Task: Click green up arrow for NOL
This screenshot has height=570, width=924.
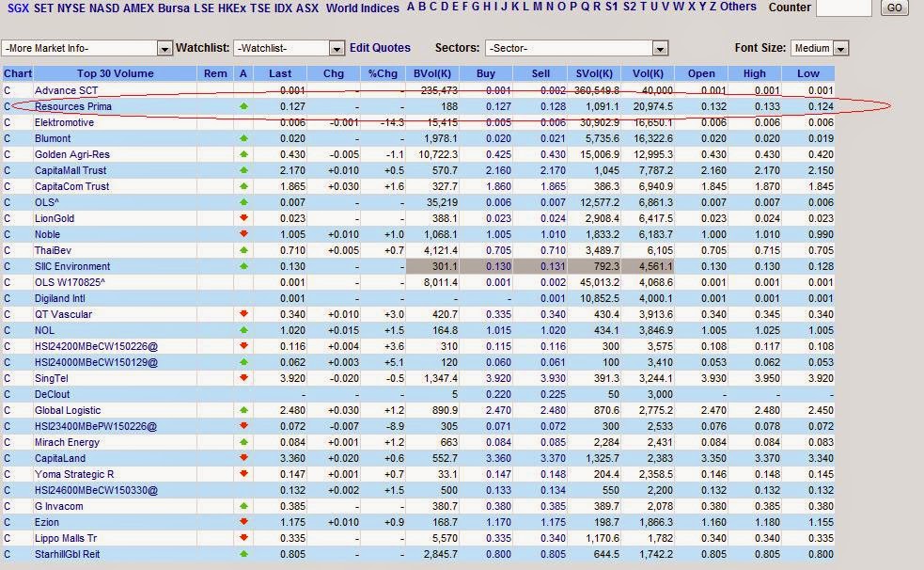Action: (x=243, y=330)
